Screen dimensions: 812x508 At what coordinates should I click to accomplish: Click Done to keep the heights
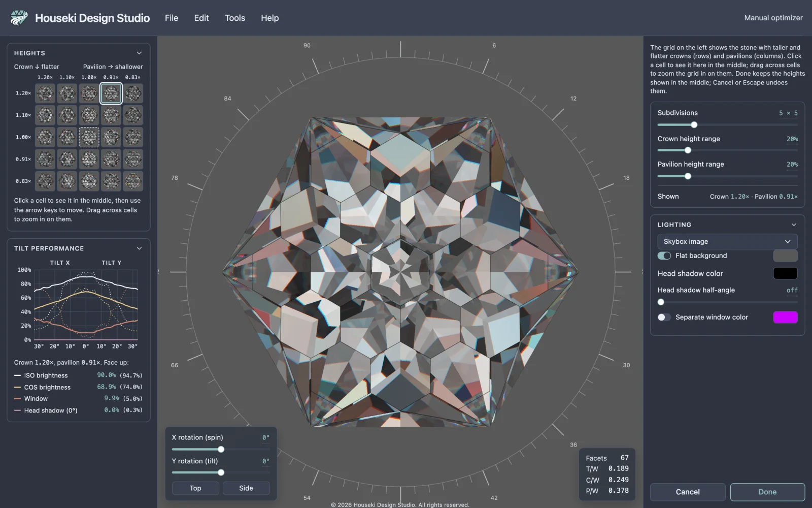click(x=767, y=492)
